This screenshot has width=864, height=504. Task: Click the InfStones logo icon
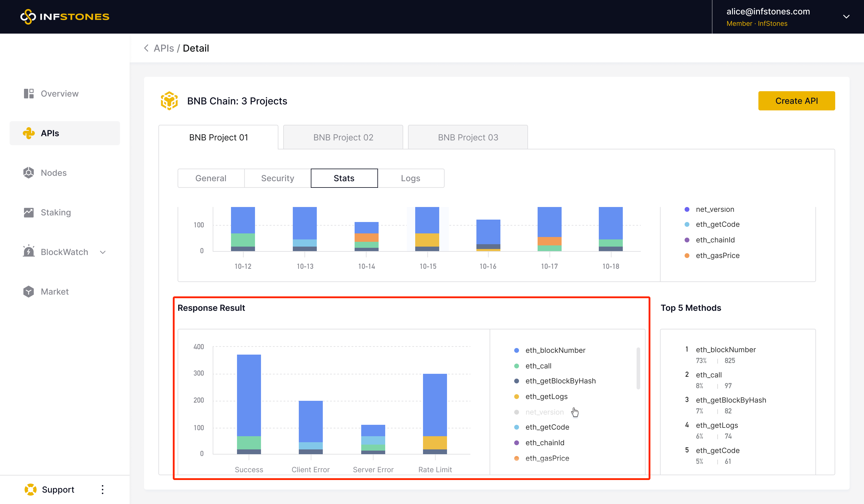pyautogui.click(x=28, y=17)
